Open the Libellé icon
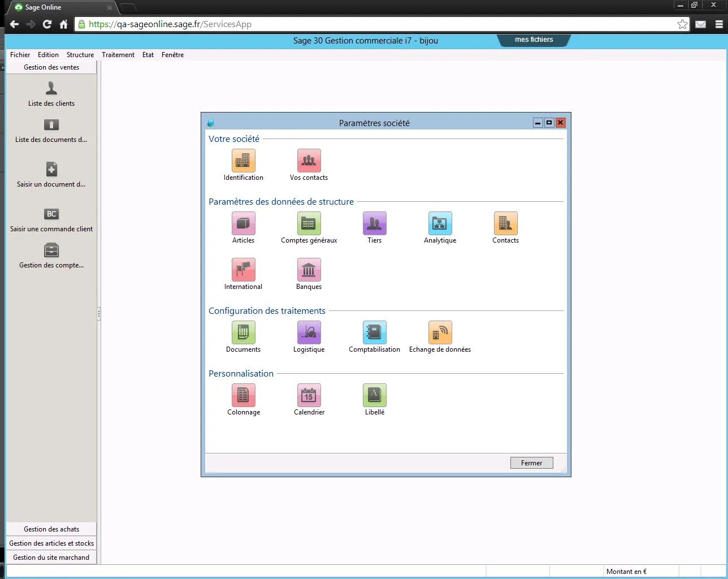728x579 pixels. pyautogui.click(x=375, y=395)
